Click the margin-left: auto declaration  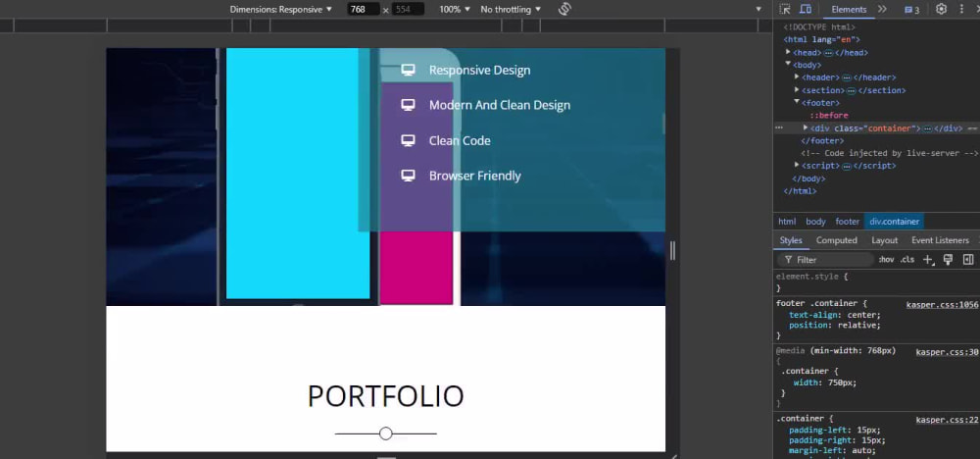pyautogui.click(x=832, y=450)
